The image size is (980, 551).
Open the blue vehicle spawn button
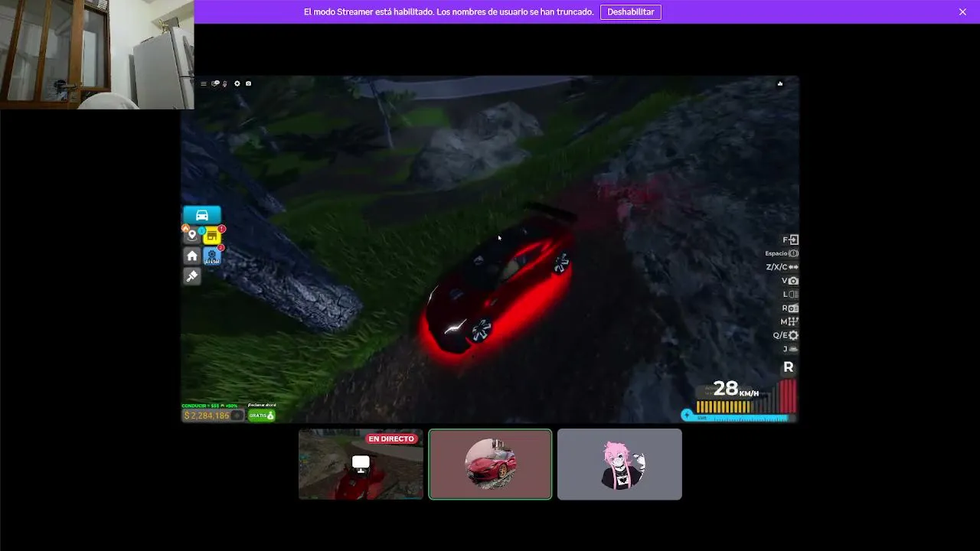coord(202,215)
